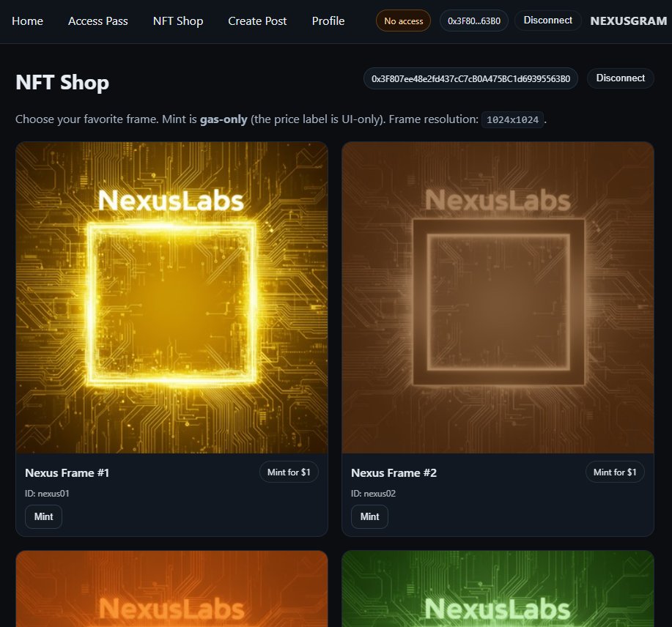Mint Nexus Frame #2
672x627 pixels.
pos(369,516)
